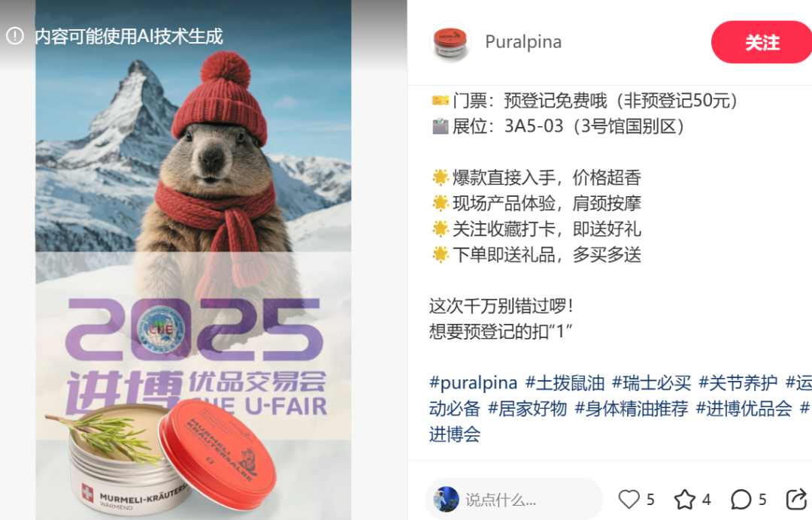Open the #居家好物 hashtag
Screen dimensions: 812x520
(x=528, y=409)
